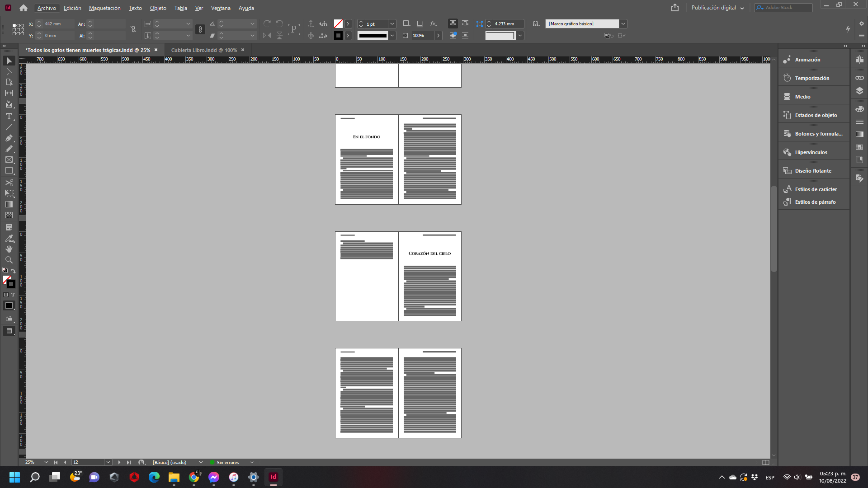Open the Ventana menu
This screenshot has height=488, width=868.
pos(221,8)
